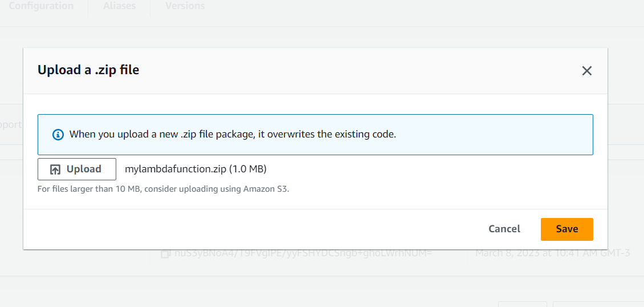644x307 pixels.
Task: Click the "Upload a .zip file" heading
Action: [88, 70]
